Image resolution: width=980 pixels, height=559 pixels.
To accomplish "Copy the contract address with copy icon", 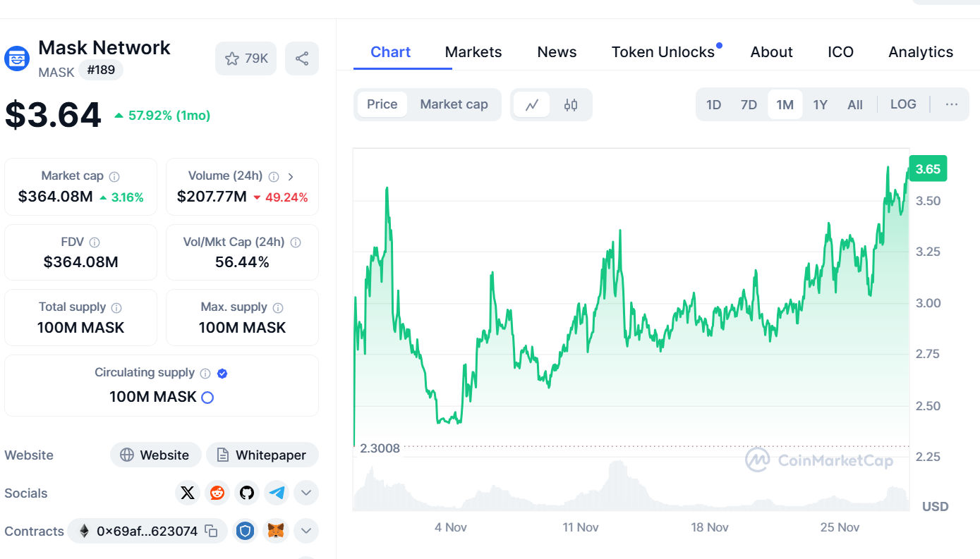I will pyautogui.click(x=211, y=531).
